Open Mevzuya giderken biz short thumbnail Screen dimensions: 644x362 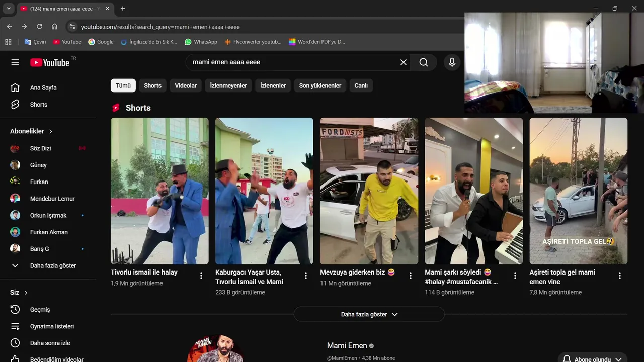369,191
